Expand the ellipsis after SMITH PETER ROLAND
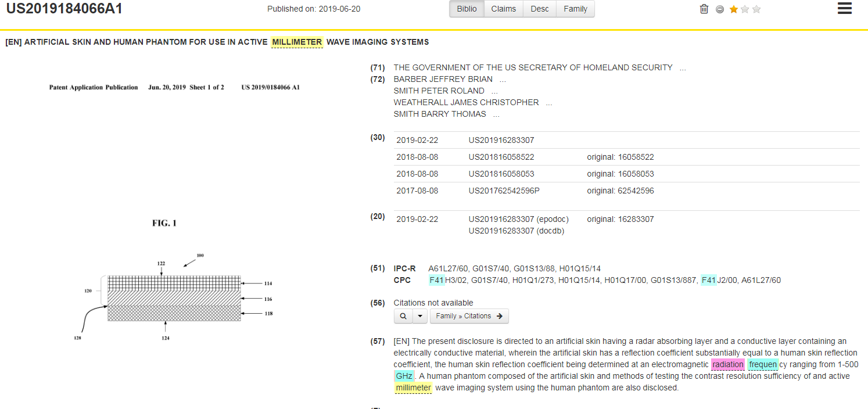The image size is (868, 409). (494, 91)
